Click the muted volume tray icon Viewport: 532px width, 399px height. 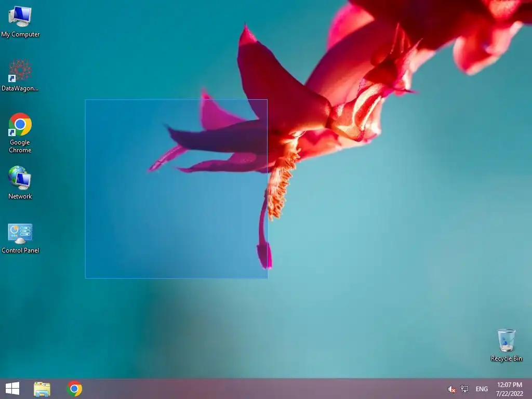coord(451,389)
